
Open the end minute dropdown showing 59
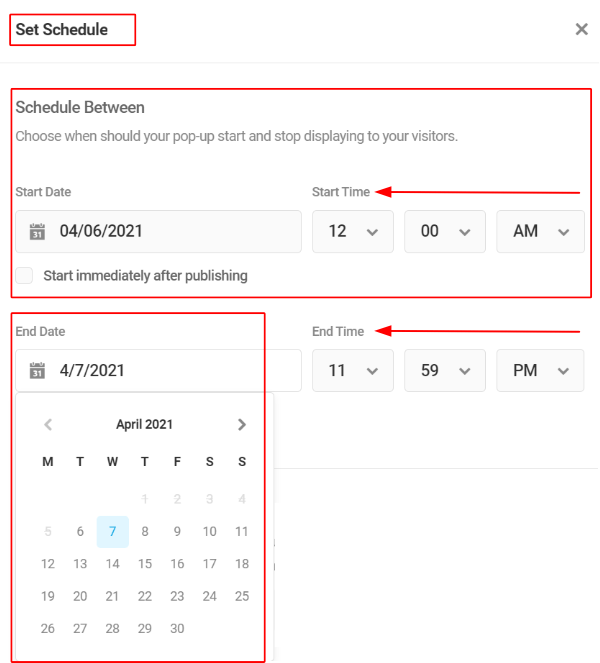[x=445, y=370]
